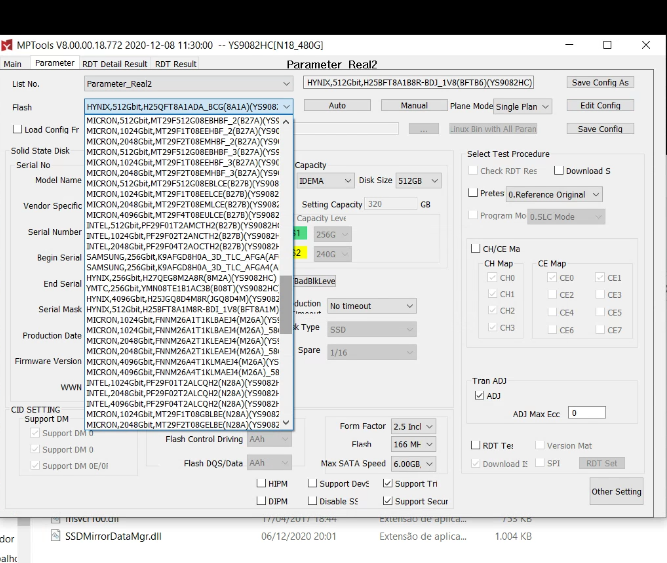
Task: Select SAMSUNG 256Gbit K9AFGD8H0A_3D_TLC_AFGA4 entry
Action: coord(183,267)
